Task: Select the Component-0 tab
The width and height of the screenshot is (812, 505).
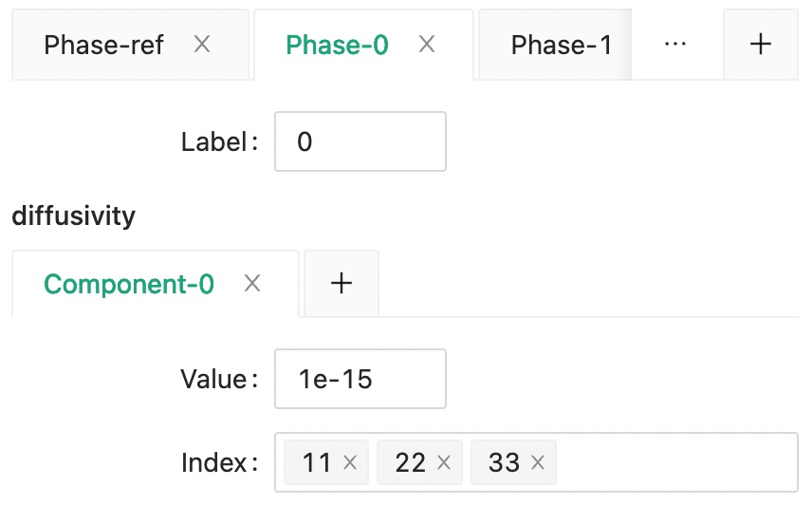Action: click(x=129, y=284)
